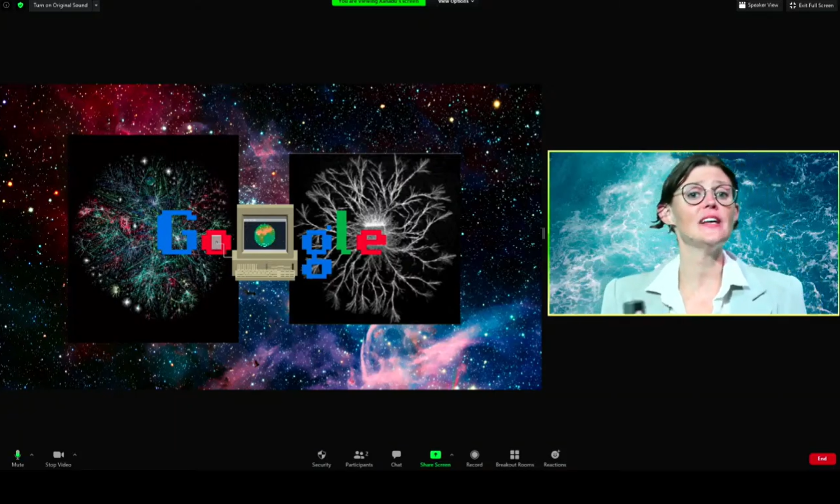The width and height of the screenshot is (840, 504).
Task: End the meeting
Action: click(822, 459)
